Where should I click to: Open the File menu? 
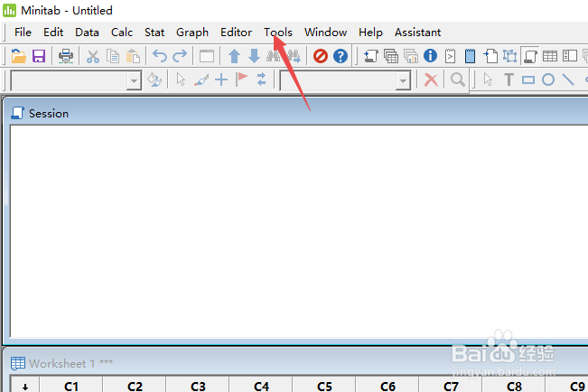23,33
